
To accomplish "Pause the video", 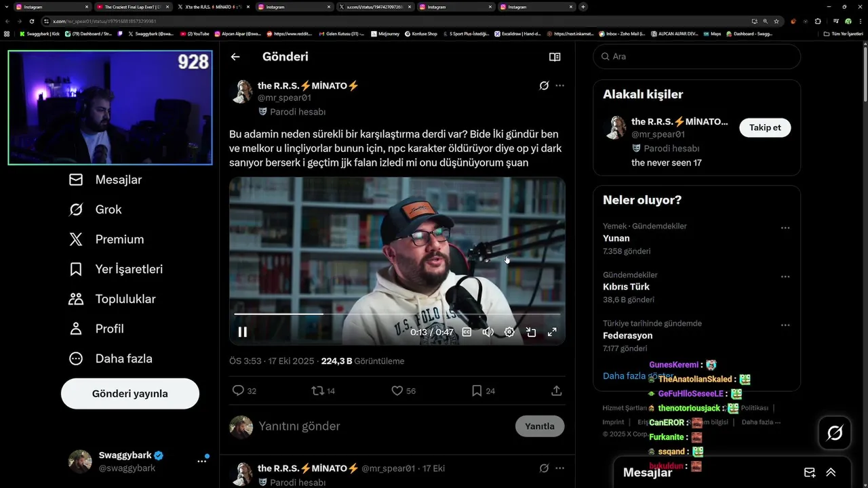I will click(243, 332).
